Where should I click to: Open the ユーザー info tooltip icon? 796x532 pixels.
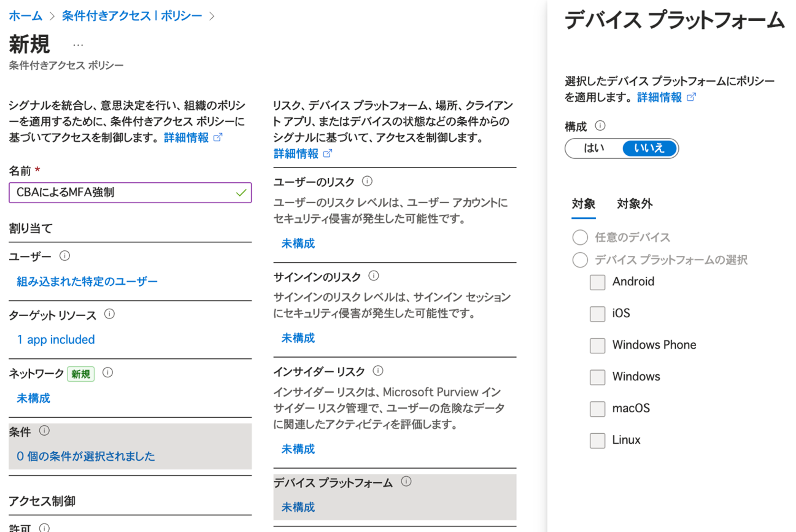pyautogui.click(x=65, y=256)
